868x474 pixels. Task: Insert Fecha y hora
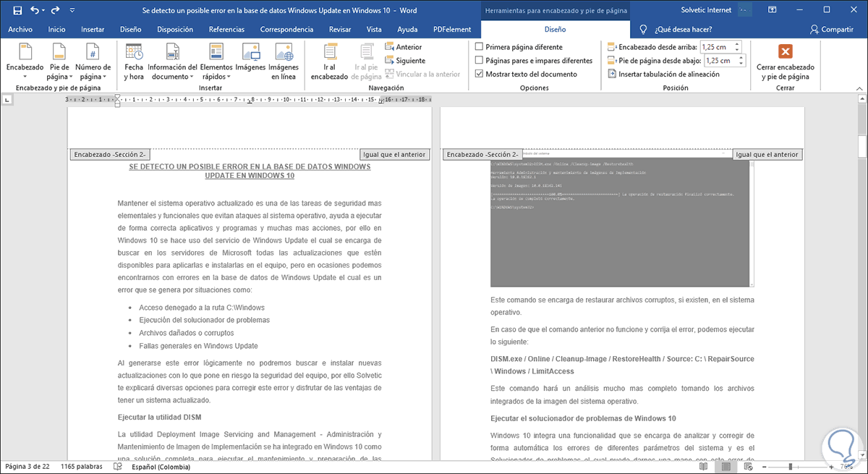[x=134, y=61]
